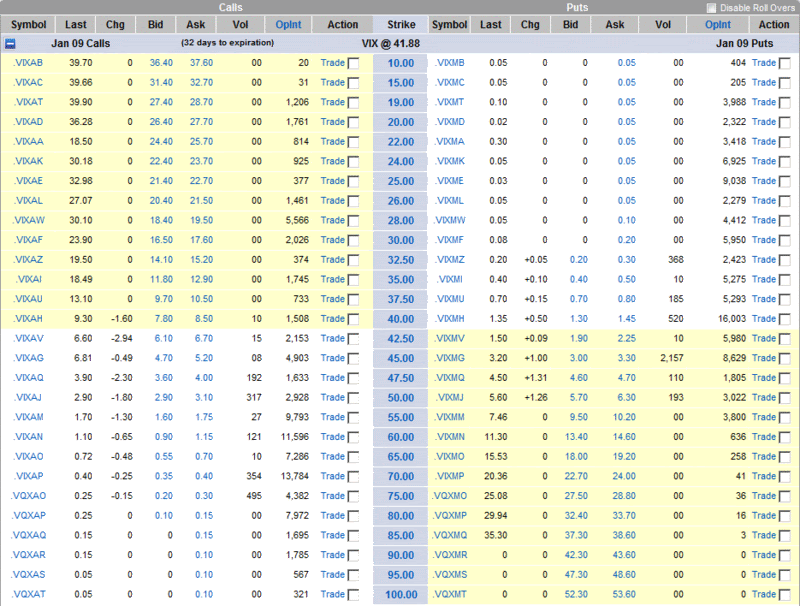Click Trade link for .VIXAP call
Image resolution: width=800 pixels, height=606 pixels.
333,476
